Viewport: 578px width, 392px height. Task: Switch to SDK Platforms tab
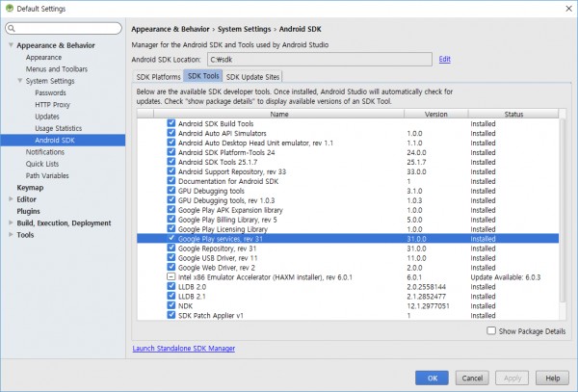pyautogui.click(x=158, y=77)
